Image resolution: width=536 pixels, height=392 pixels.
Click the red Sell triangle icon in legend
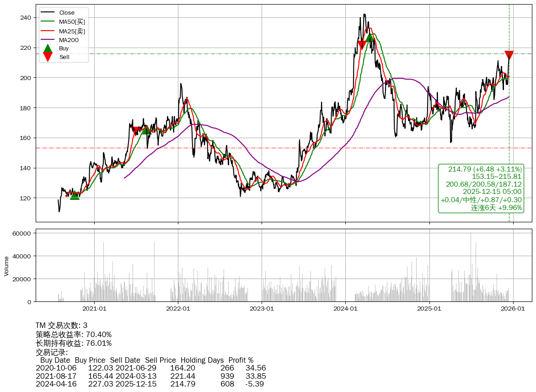(48, 57)
